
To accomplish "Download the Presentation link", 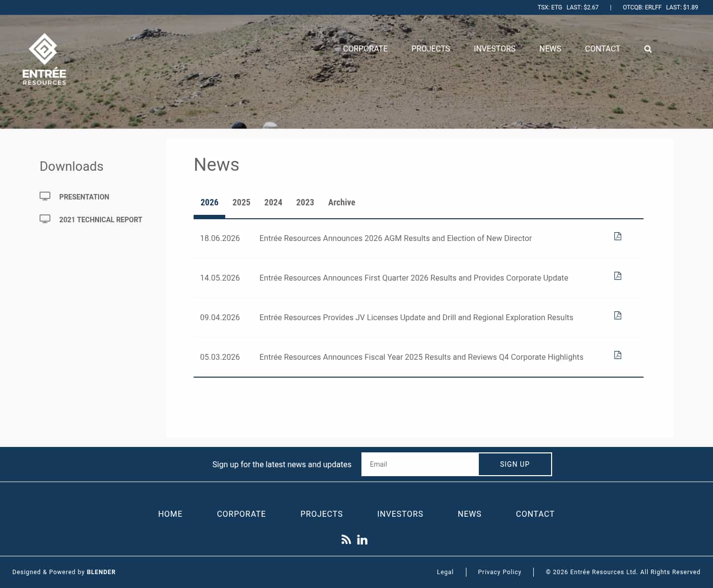I will [x=84, y=197].
